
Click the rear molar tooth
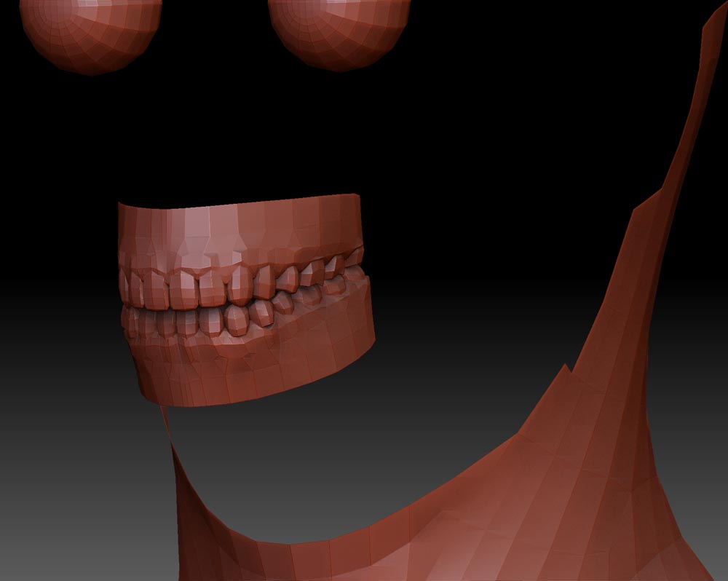pyautogui.click(x=342, y=269)
